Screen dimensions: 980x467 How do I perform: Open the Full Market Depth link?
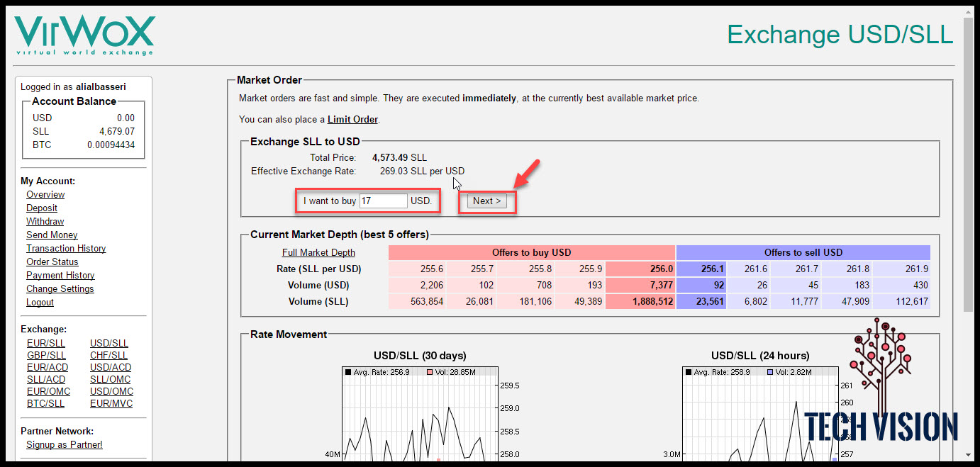318,252
